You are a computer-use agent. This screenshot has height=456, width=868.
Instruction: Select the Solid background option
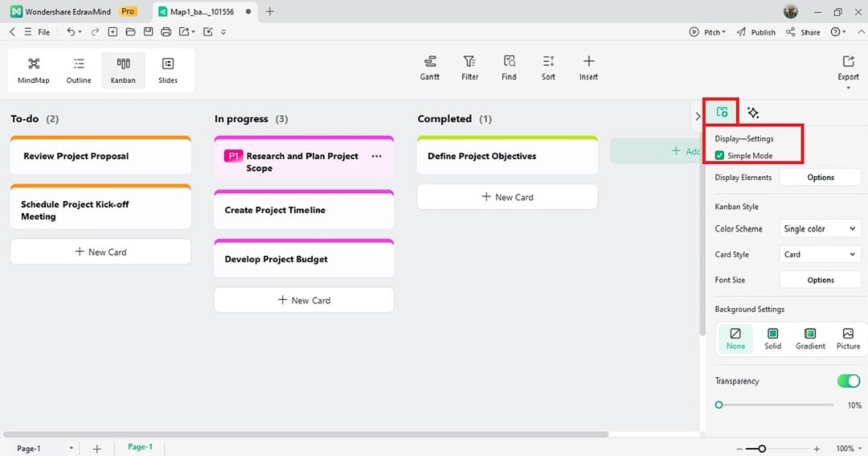coord(772,339)
